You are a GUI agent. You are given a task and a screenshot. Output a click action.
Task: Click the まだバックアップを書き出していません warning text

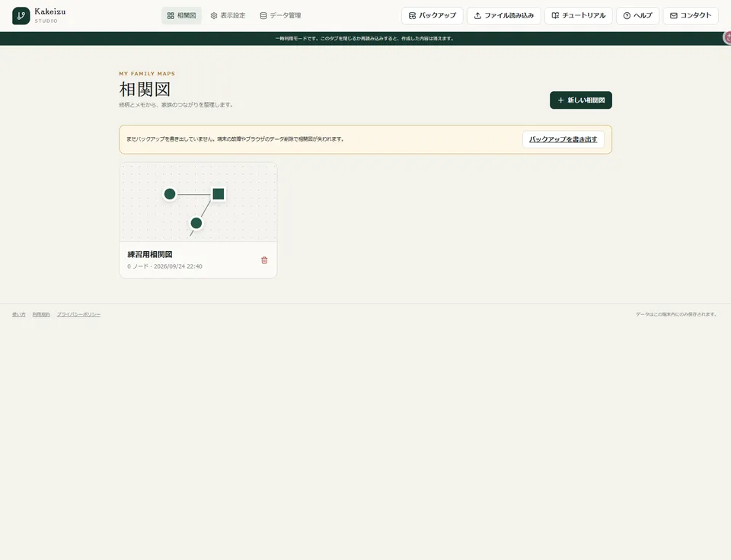tap(235, 138)
